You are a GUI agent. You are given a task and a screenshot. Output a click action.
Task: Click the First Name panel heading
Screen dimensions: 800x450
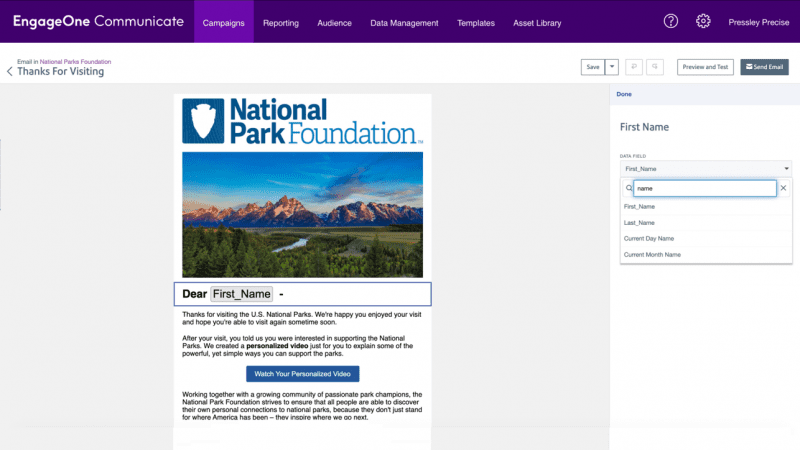[644, 127]
